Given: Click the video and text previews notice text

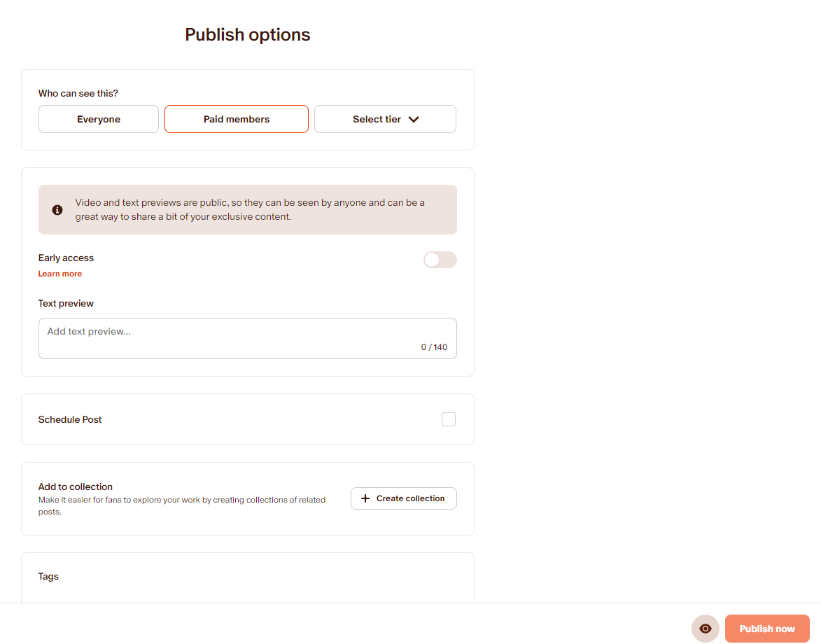Looking at the screenshot, I should 250,209.
